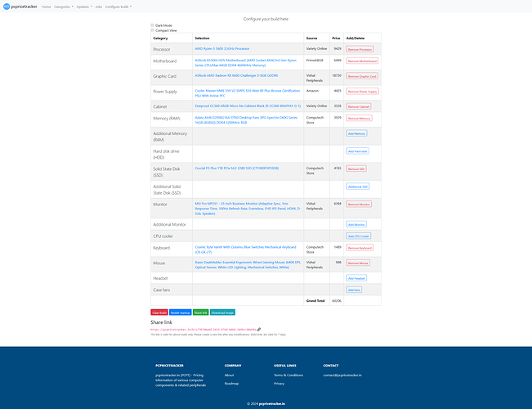Select the Grand Total label cell
The height and width of the screenshot is (409, 532).
click(315, 301)
